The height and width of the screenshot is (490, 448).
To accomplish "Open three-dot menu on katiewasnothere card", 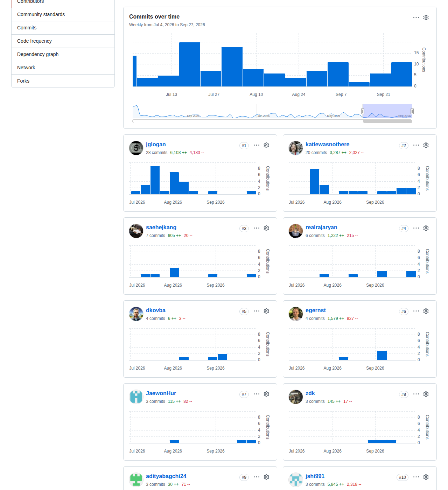I will (416, 145).
